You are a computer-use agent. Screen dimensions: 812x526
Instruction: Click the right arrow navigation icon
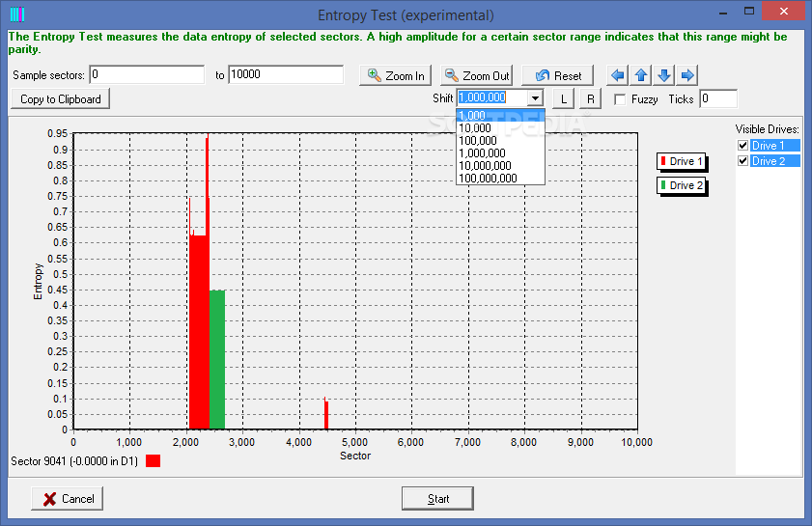[687, 75]
